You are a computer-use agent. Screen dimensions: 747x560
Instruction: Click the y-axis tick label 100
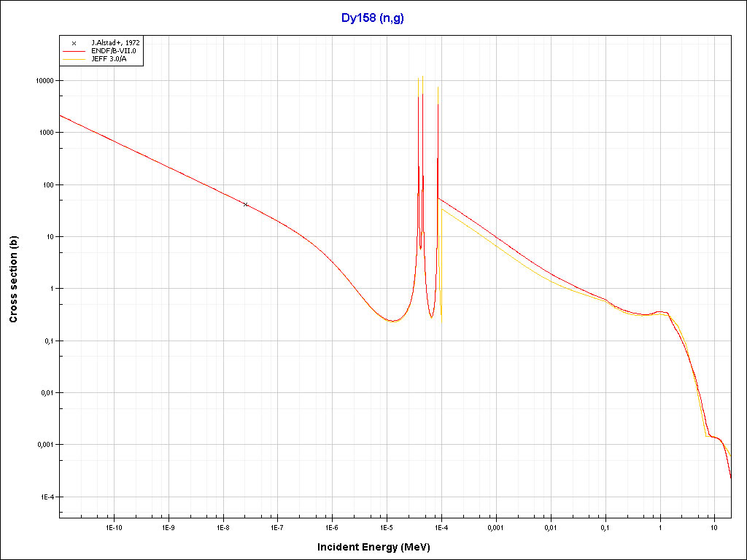(x=49, y=185)
